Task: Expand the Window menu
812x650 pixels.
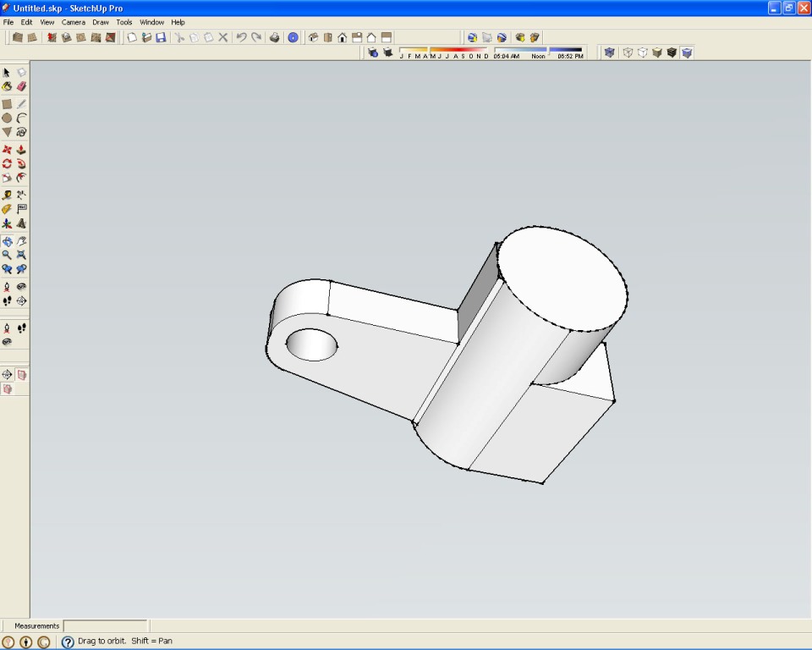Action: click(151, 22)
